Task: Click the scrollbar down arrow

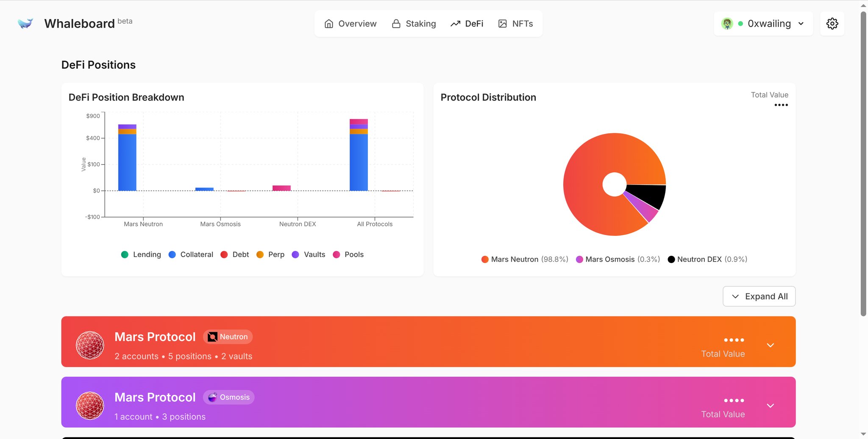Action: click(x=863, y=434)
